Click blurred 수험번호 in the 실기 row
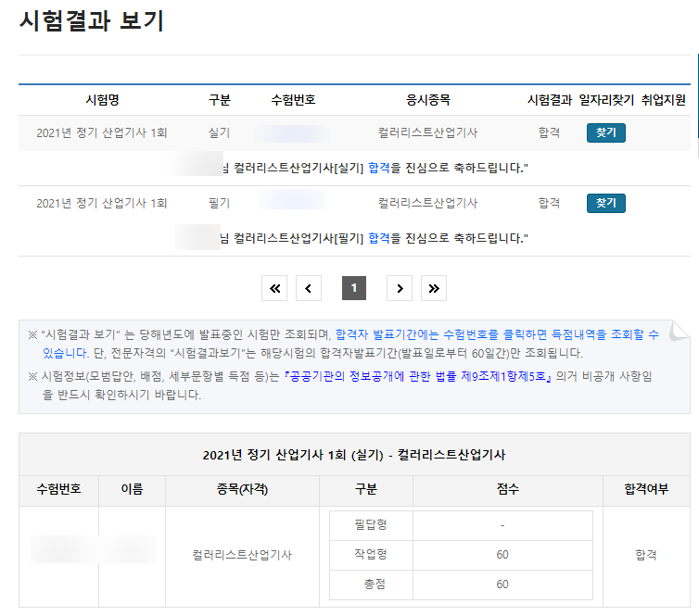The width and height of the screenshot is (699, 616). tap(293, 132)
